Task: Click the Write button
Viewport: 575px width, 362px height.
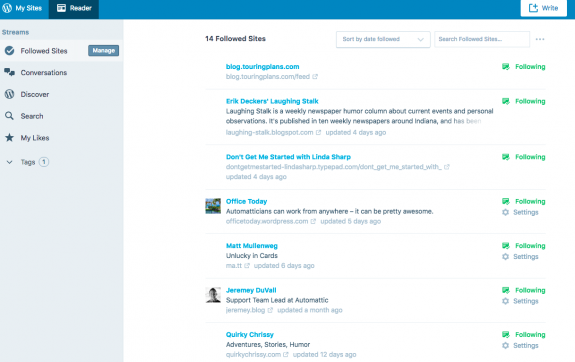Action: tap(543, 8)
